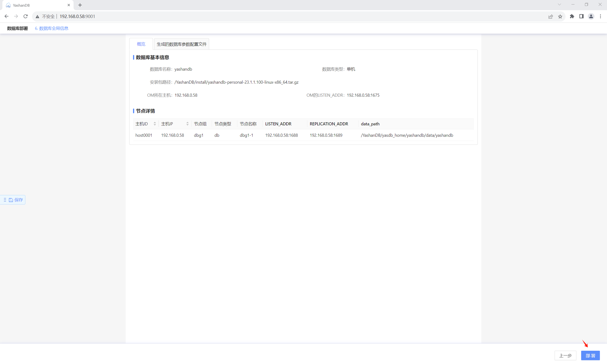Switch to 概览 tab

pyautogui.click(x=141, y=44)
